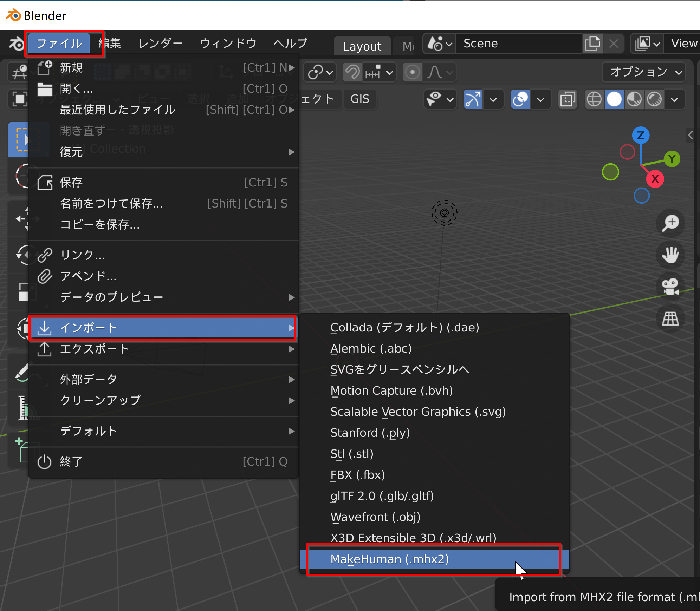Viewport: 700px width, 611px height.
Task: Toggle show gizmo button
Action: click(x=473, y=99)
